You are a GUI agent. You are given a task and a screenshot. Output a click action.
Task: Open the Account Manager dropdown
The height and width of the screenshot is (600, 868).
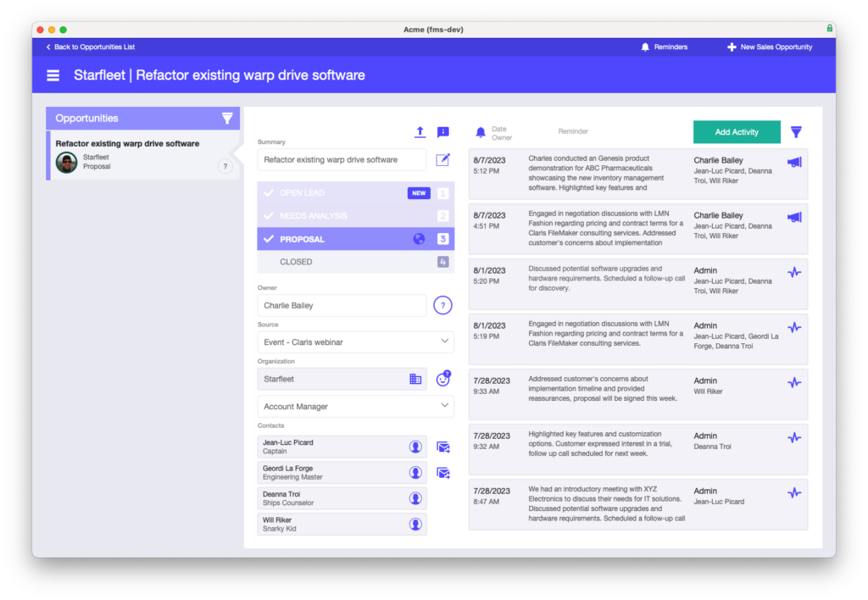pyautogui.click(x=355, y=407)
